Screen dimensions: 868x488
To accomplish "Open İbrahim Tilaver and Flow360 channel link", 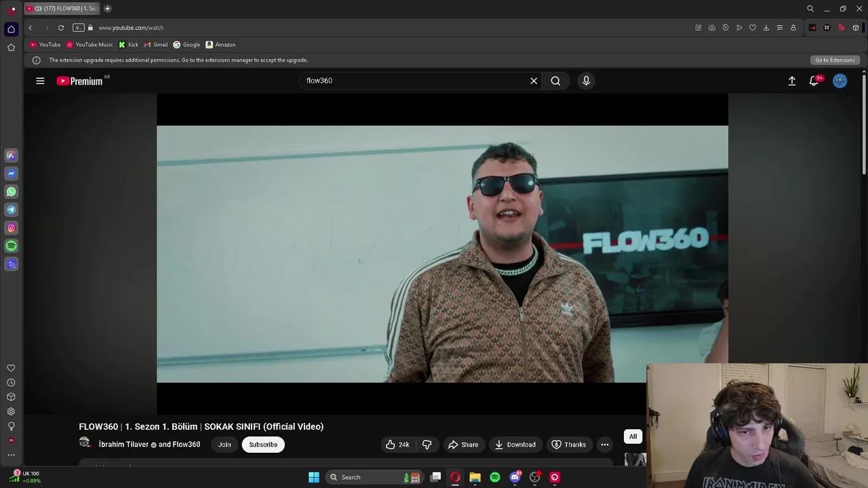I will pos(149,445).
